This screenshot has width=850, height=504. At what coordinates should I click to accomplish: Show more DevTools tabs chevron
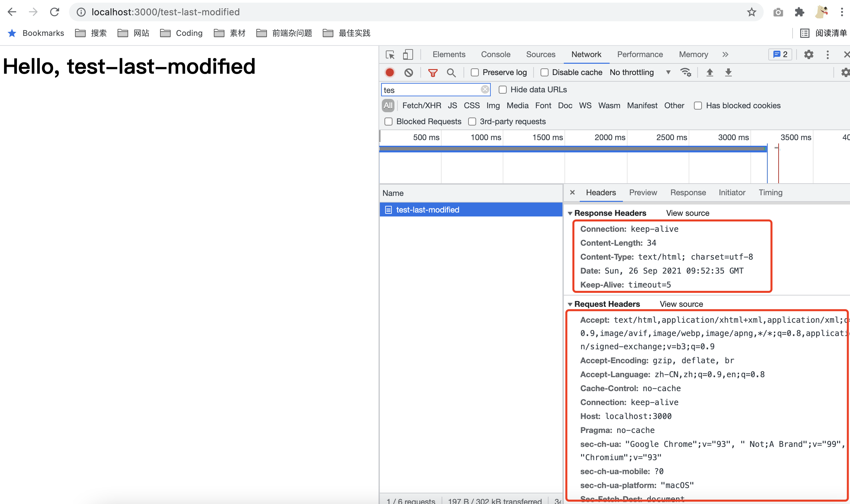click(x=725, y=54)
